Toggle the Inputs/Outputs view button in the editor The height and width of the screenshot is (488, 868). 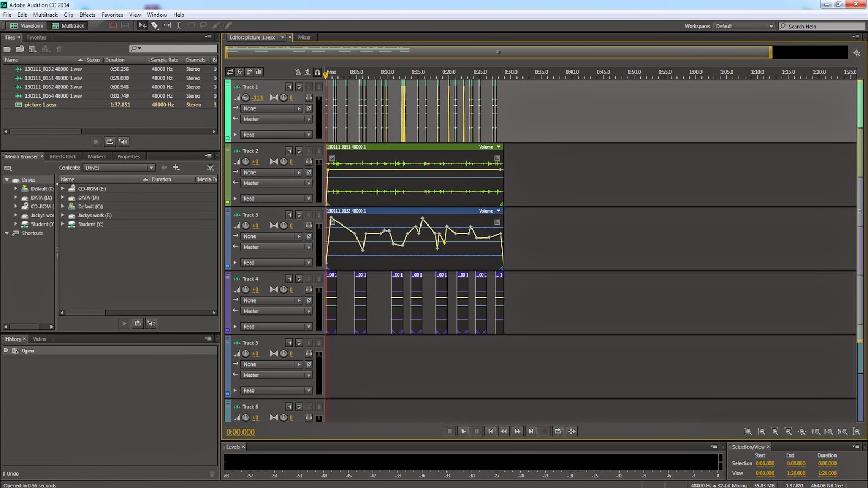230,72
